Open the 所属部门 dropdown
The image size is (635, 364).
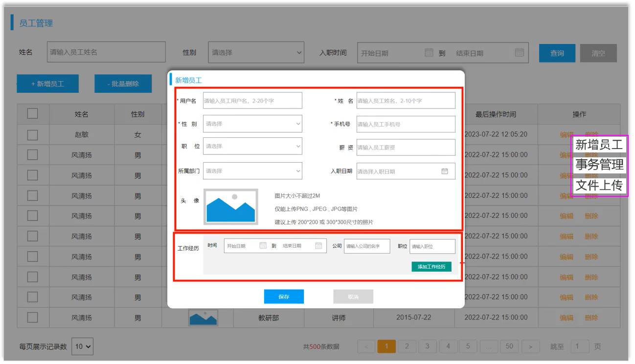click(252, 171)
